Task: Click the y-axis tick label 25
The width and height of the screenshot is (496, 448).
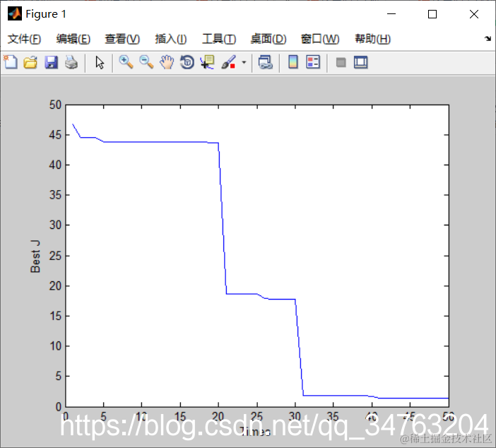Action: pyautogui.click(x=55, y=256)
